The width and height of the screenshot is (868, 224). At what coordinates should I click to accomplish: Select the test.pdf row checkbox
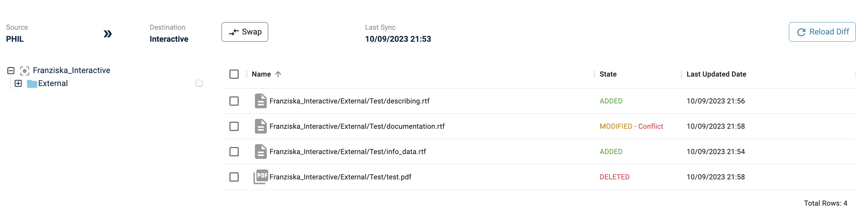tap(234, 177)
